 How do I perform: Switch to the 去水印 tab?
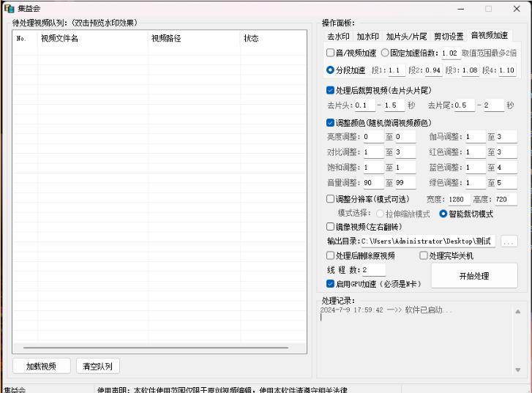pos(337,36)
